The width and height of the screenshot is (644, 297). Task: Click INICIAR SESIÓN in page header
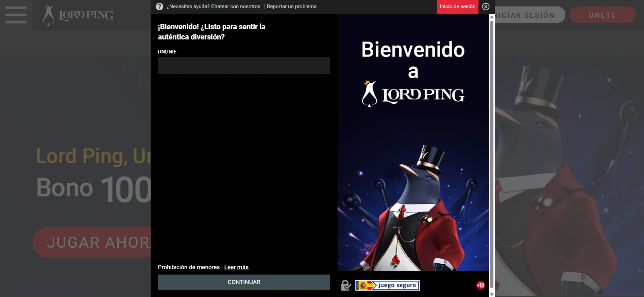click(529, 15)
